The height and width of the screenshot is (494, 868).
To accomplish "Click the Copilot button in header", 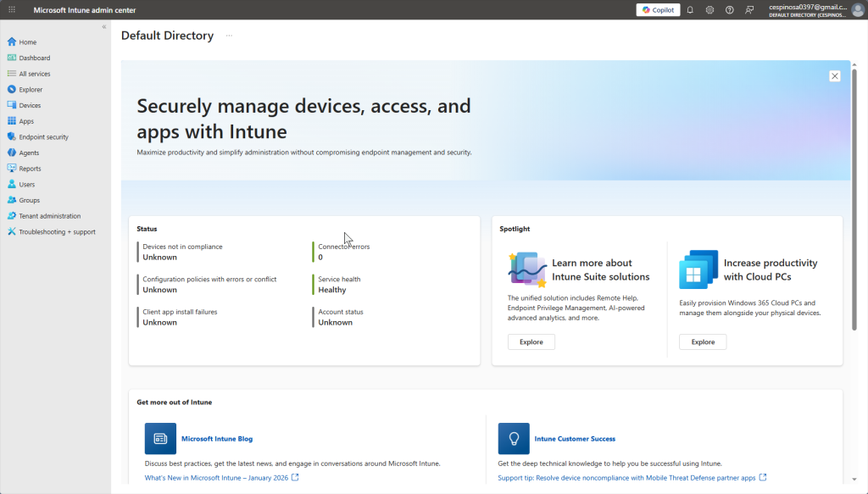I will coord(658,10).
